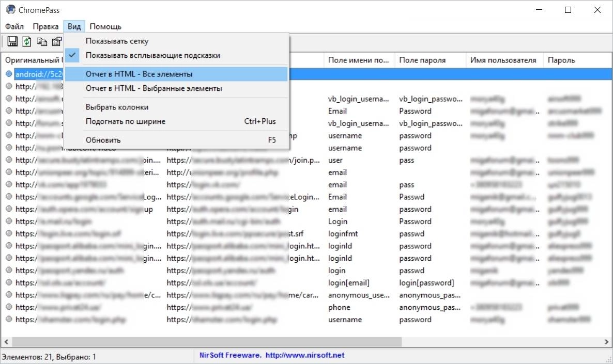Click the 'Login' field name cell

pyautogui.click(x=338, y=221)
